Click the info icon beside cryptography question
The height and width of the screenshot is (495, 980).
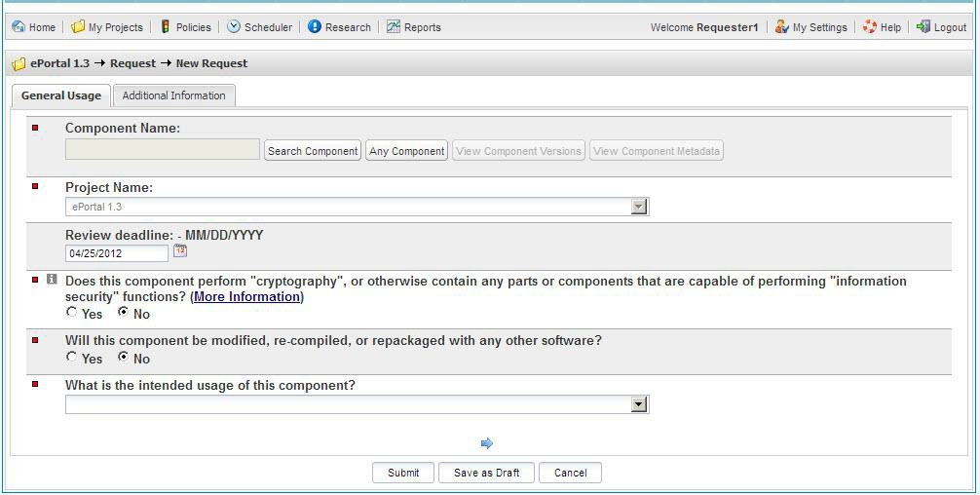pos(52,280)
